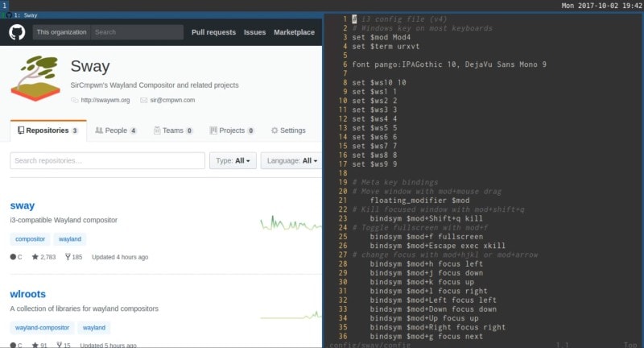Click the Settings gear icon

coord(275,130)
